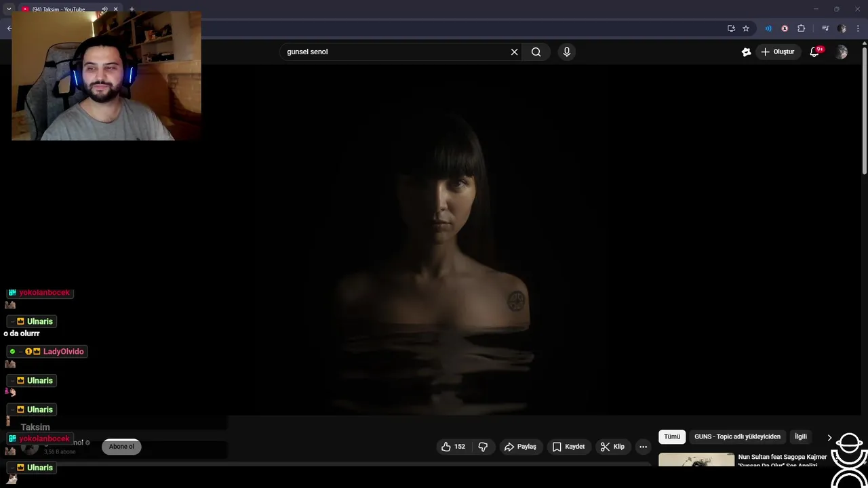Close the Taksim - YouTube tab
The height and width of the screenshot is (488, 868).
pyautogui.click(x=115, y=9)
